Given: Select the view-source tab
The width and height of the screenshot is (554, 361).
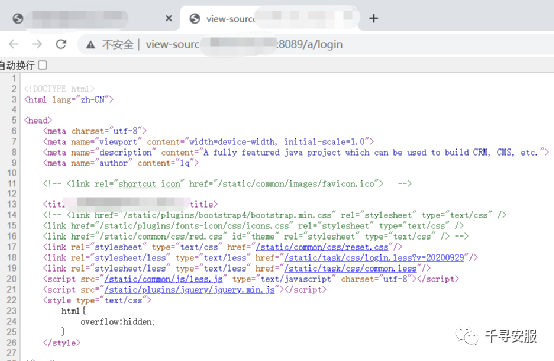Looking at the screenshot, I should tap(270, 18).
